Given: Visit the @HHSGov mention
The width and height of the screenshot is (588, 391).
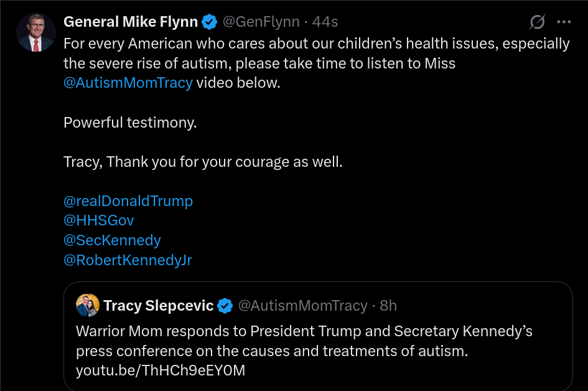Looking at the screenshot, I should (99, 220).
